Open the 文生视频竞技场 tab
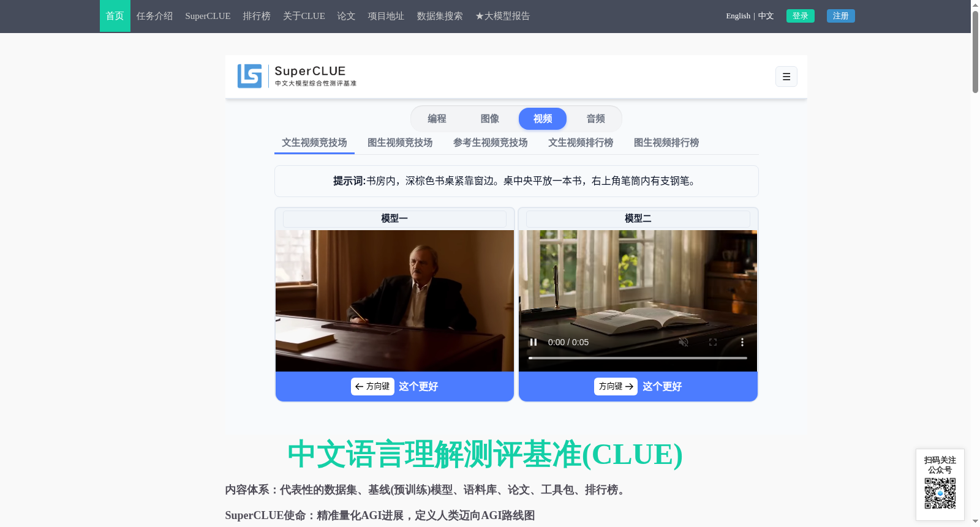Image resolution: width=980 pixels, height=527 pixels. click(x=314, y=143)
